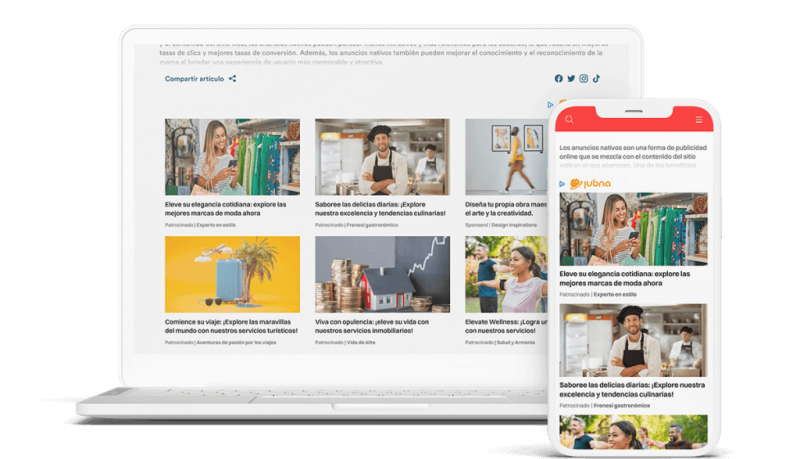This screenshot has height=459, width=800.
Task: Click the coins and house real estate image
Action: (x=382, y=274)
